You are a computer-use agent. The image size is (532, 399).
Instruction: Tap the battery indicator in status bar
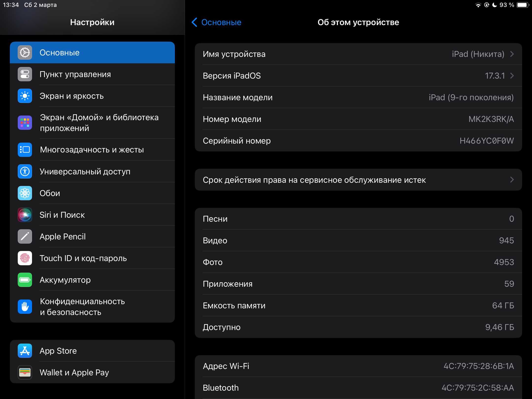(x=523, y=5)
